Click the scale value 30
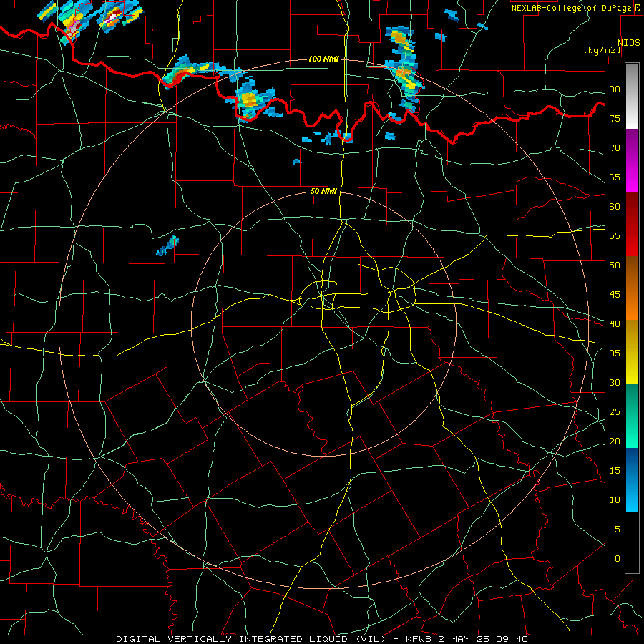The image size is (644, 644). click(615, 383)
